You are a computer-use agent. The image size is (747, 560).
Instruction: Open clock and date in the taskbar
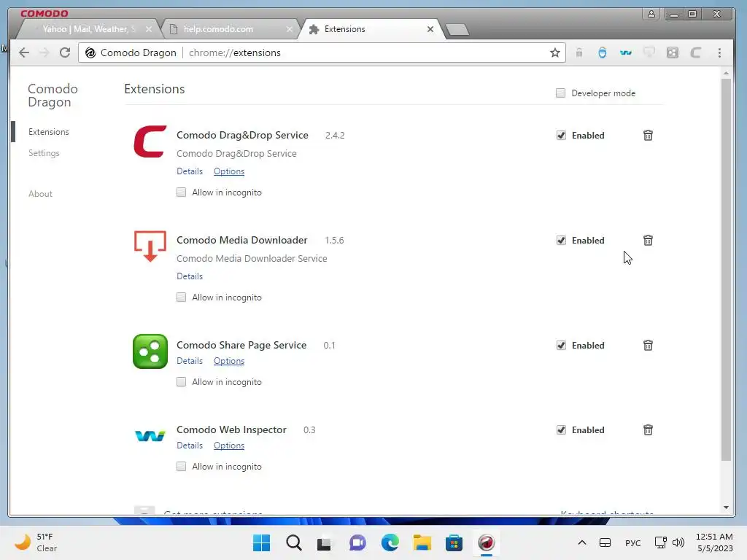tap(714, 542)
